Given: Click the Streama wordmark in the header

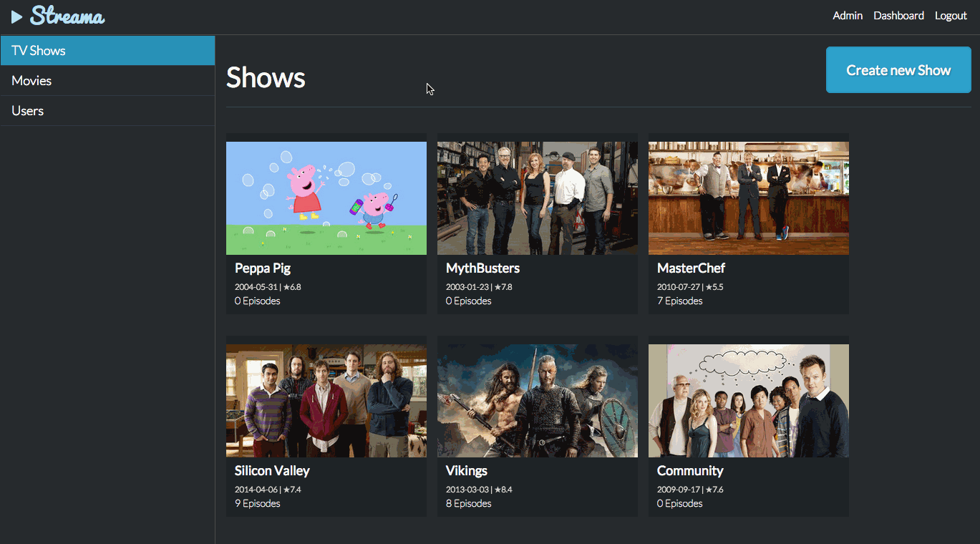Looking at the screenshot, I should click(x=67, y=16).
